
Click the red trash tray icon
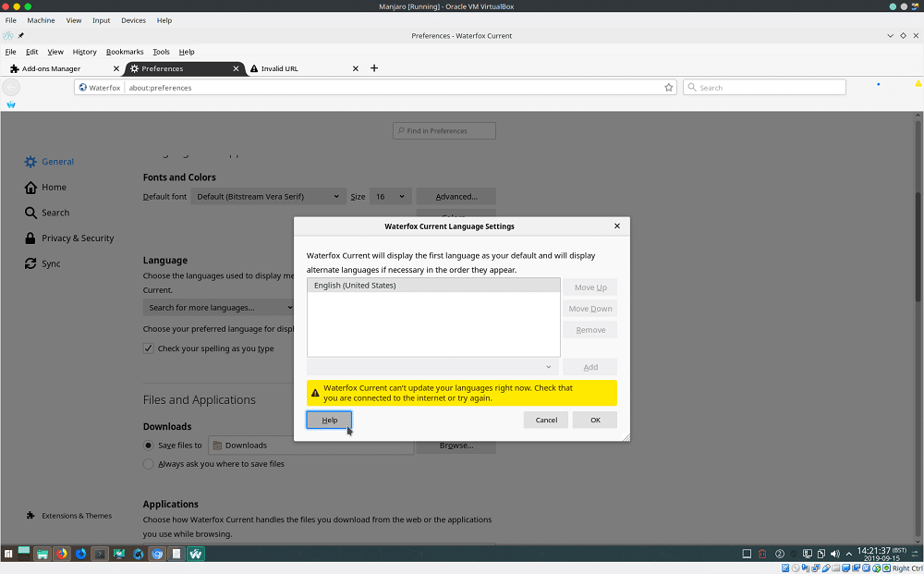[x=762, y=554]
